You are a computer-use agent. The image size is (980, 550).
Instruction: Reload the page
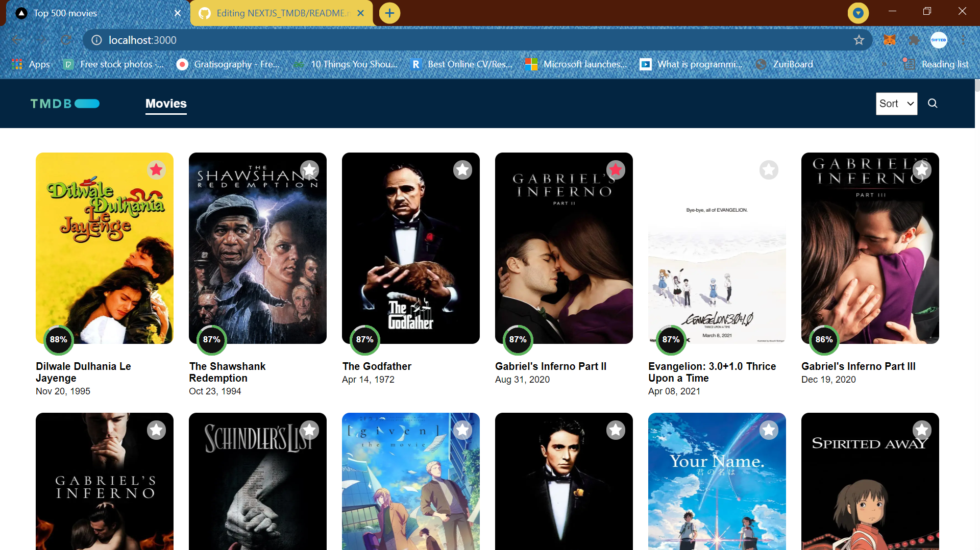(x=66, y=40)
